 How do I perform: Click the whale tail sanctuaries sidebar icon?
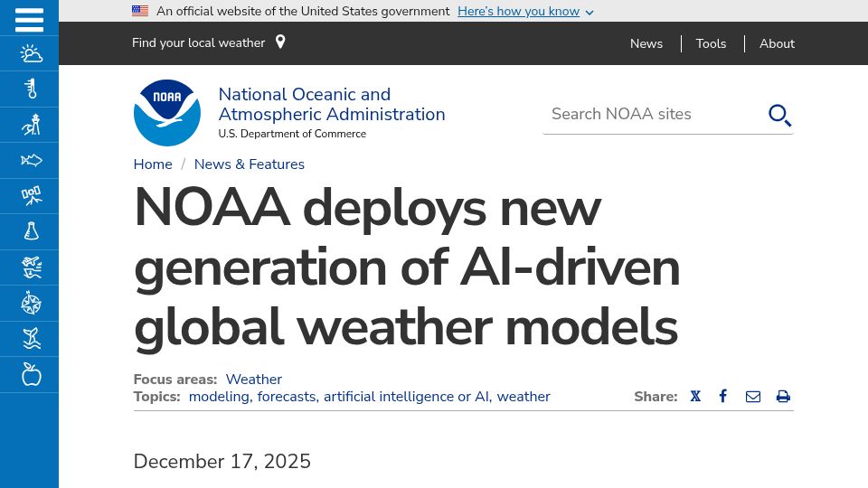click(31, 339)
